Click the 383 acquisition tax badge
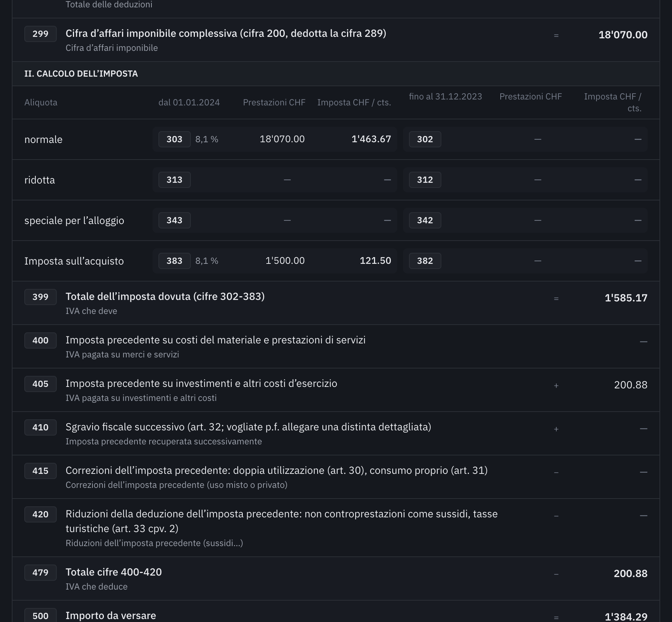 [175, 261]
